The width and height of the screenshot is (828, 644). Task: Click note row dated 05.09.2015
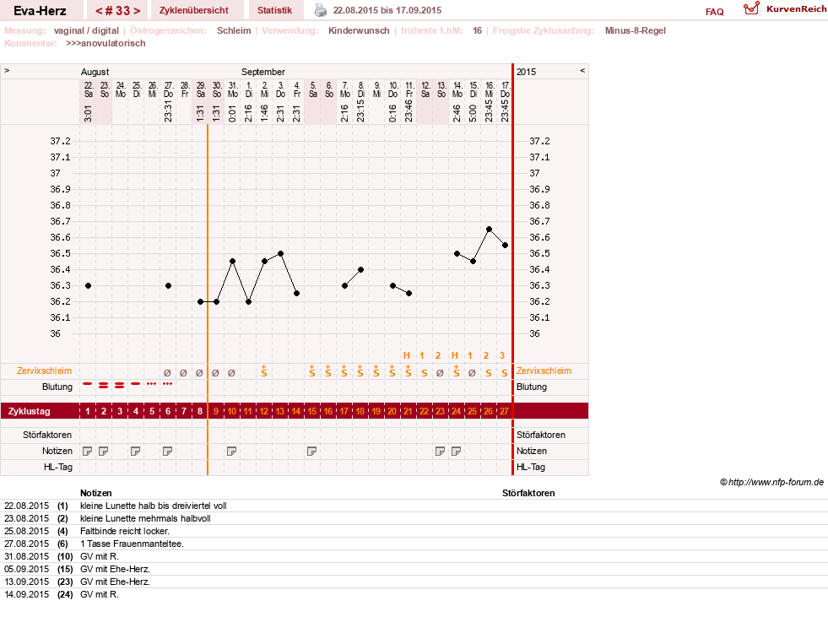coord(414,569)
